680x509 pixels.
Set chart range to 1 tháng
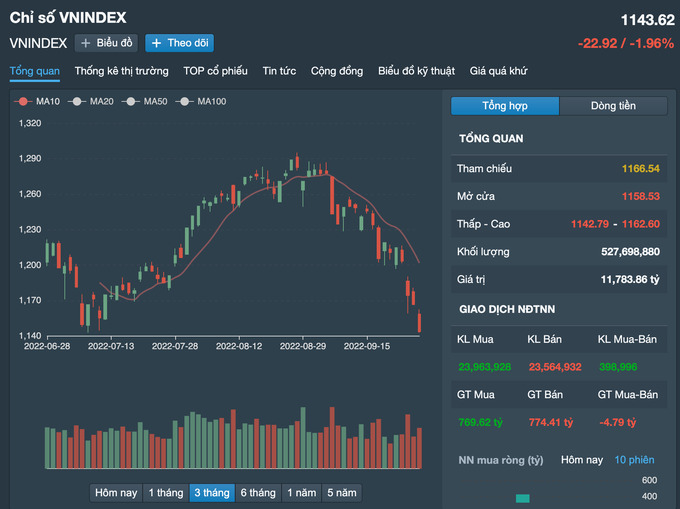click(x=165, y=493)
